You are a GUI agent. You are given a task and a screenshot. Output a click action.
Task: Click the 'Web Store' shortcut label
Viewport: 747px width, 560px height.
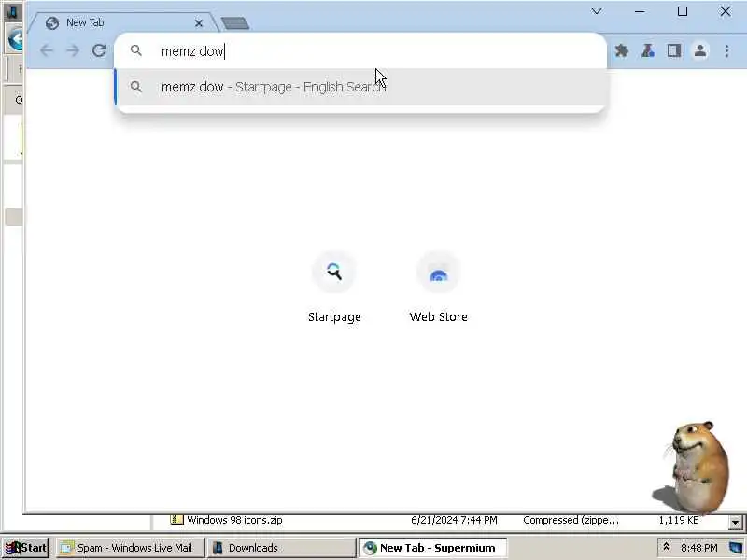pyautogui.click(x=438, y=317)
